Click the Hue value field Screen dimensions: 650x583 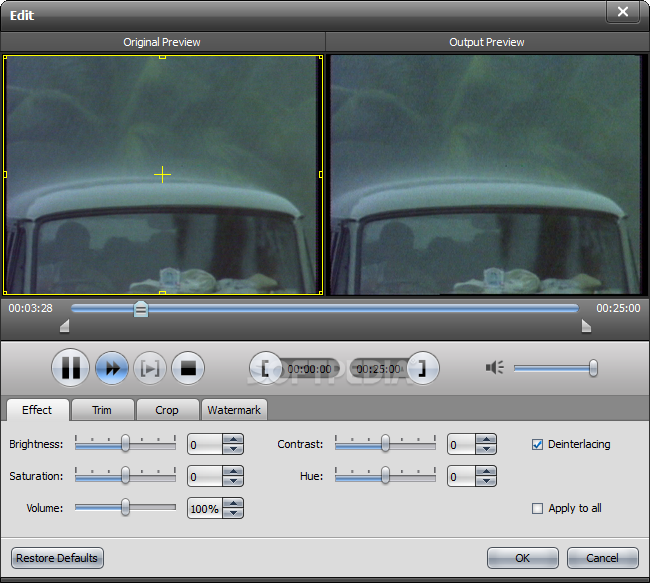click(462, 476)
